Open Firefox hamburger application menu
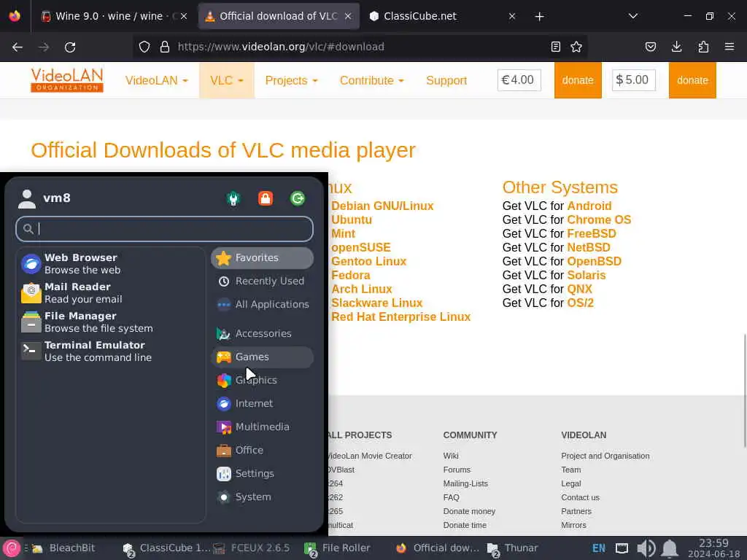747x560 pixels. (729, 47)
